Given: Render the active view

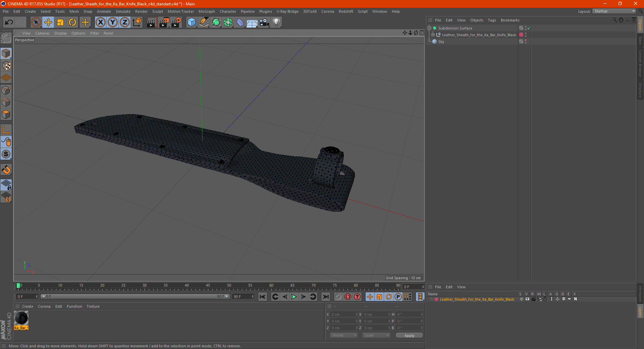Looking at the screenshot, I should tap(152, 22).
